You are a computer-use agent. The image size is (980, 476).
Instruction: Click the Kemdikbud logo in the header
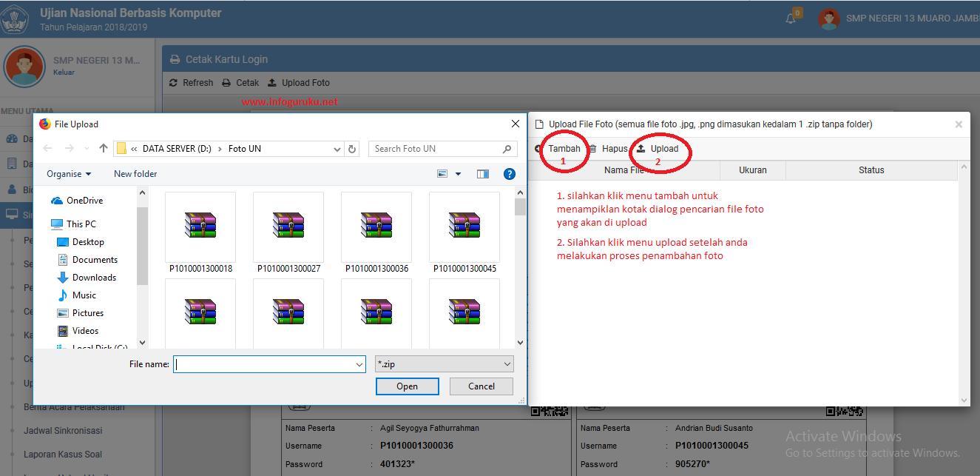(15, 19)
